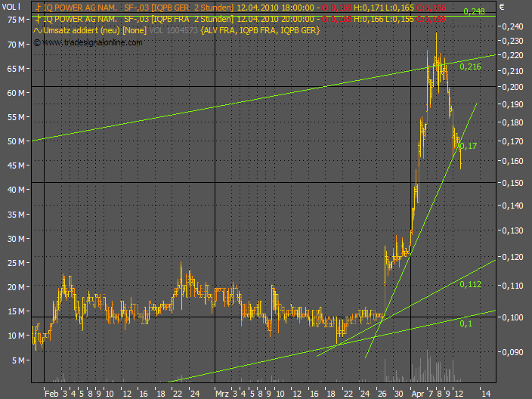Screen dimensions: 532x399
Task: Click the 0,112 trendline value label
Action: click(x=470, y=284)
